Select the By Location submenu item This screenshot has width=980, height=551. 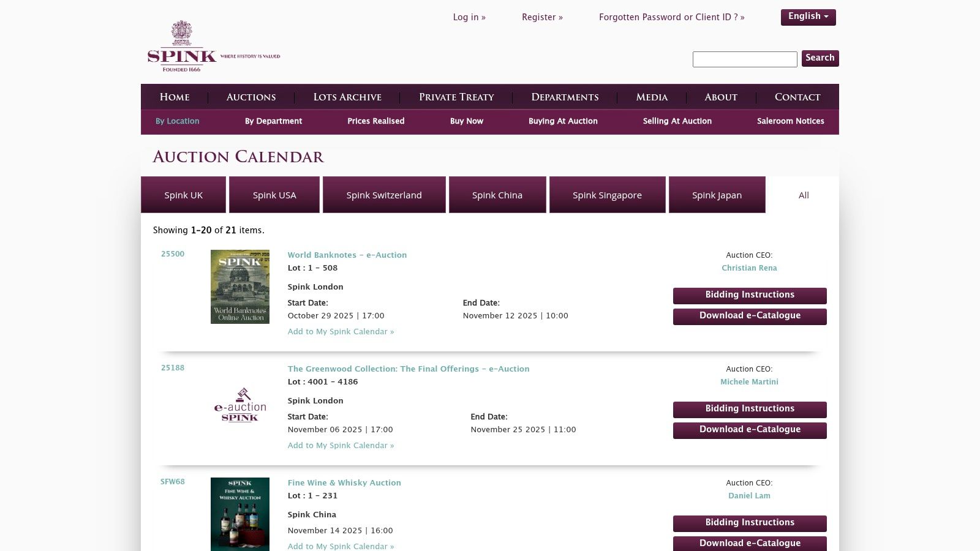(x=178, y=121)
